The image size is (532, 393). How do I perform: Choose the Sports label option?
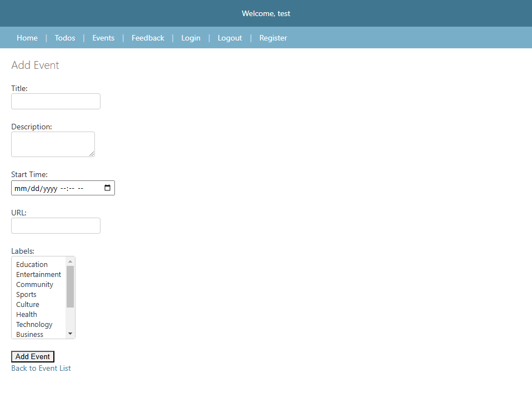(27, 295)
